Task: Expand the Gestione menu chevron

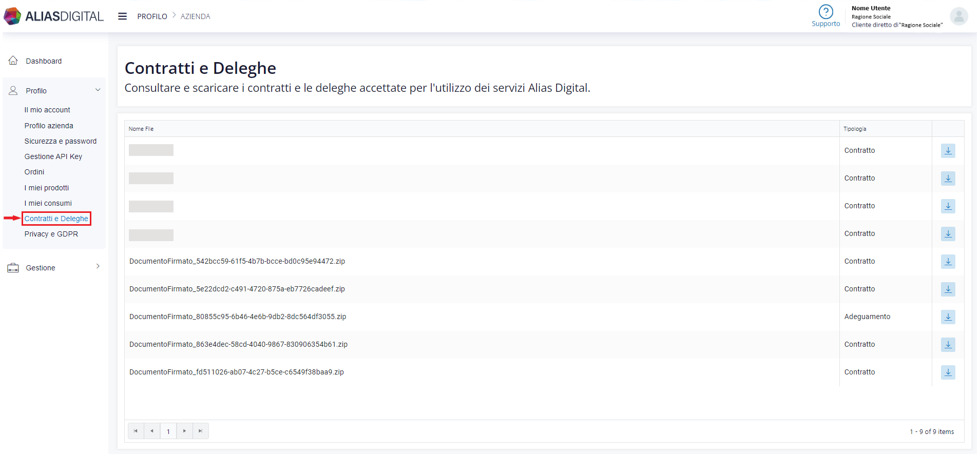Action: pos(98,266)
